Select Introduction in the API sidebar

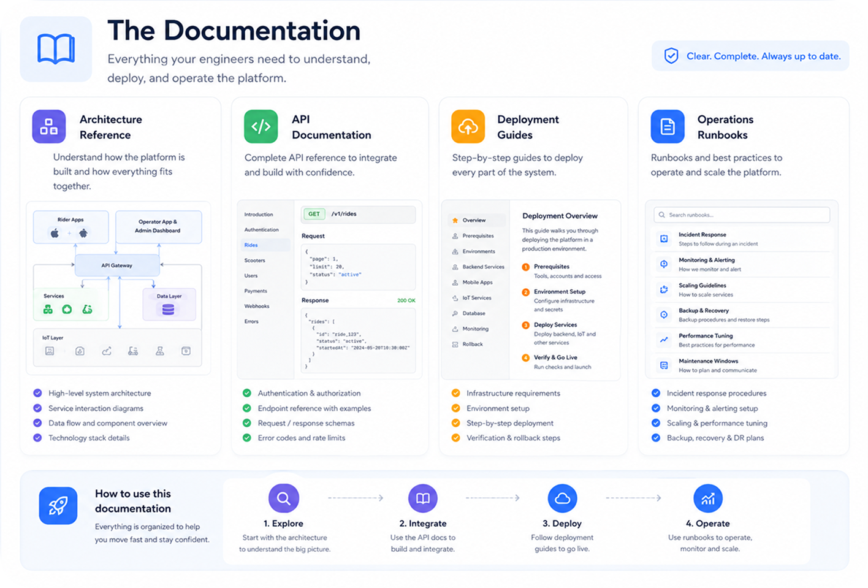click(259, 215)
